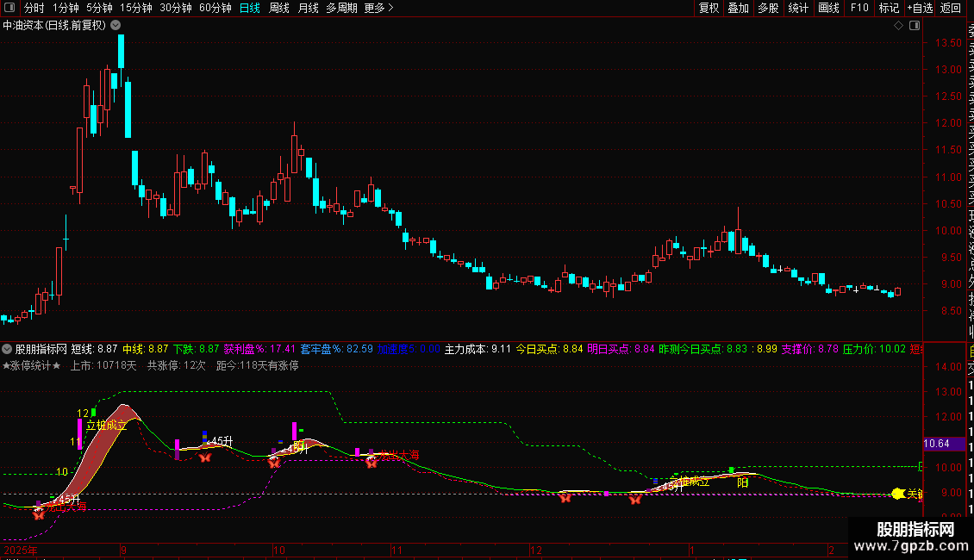Viewport: 974px width, 560px height.
Task: Open the F10 company info
Action: click(859, 8)
